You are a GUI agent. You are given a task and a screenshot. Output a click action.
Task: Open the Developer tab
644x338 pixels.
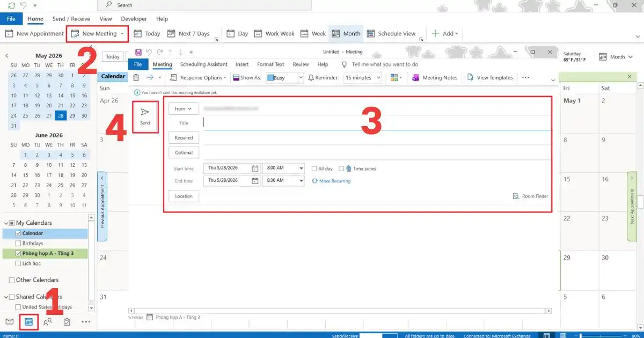tap(134, 19)
